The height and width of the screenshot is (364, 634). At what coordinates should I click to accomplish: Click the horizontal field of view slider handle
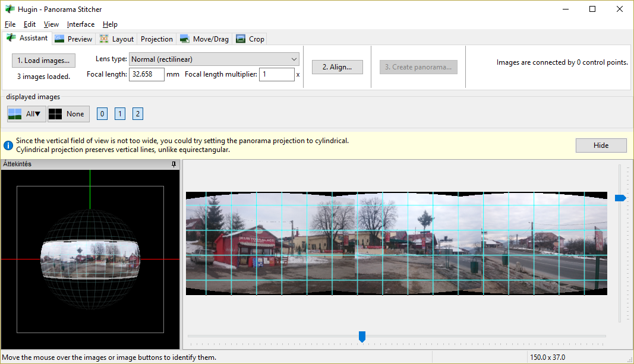(x=362, y=337)
